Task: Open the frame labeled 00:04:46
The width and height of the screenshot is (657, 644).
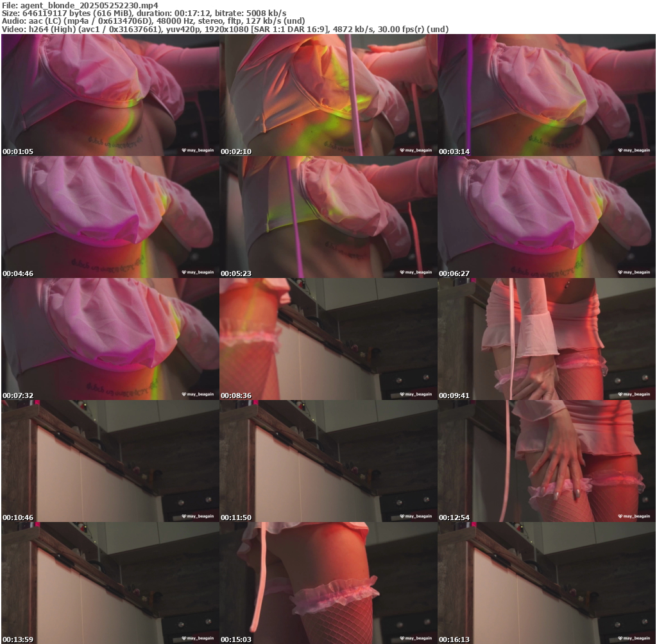Action: click(110, 217)
